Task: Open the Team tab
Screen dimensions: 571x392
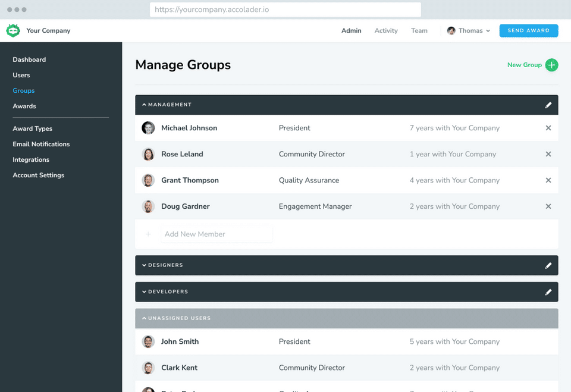Action: tap(419, 31)
